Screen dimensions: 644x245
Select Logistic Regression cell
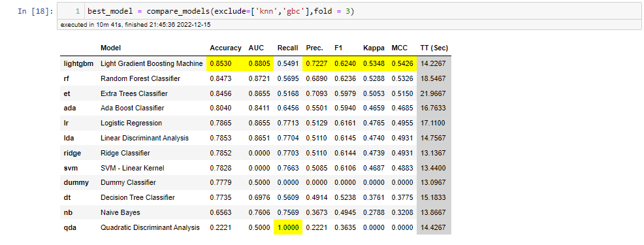(x=131, y=123)
